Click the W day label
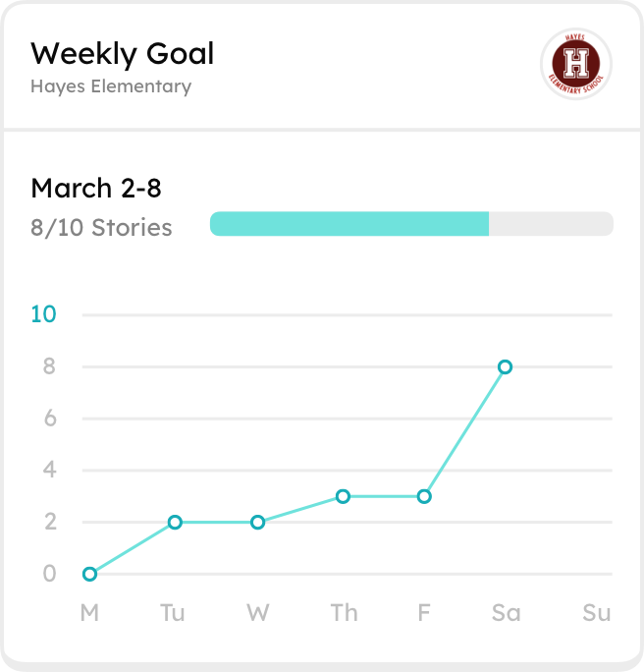This screenshot has height=672, width=644. coord(258,612)
